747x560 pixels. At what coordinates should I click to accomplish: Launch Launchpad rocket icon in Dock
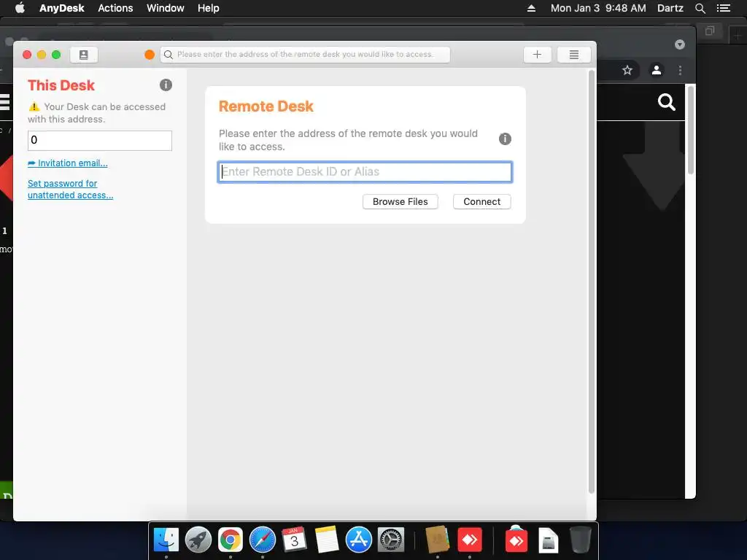point(198,540)
